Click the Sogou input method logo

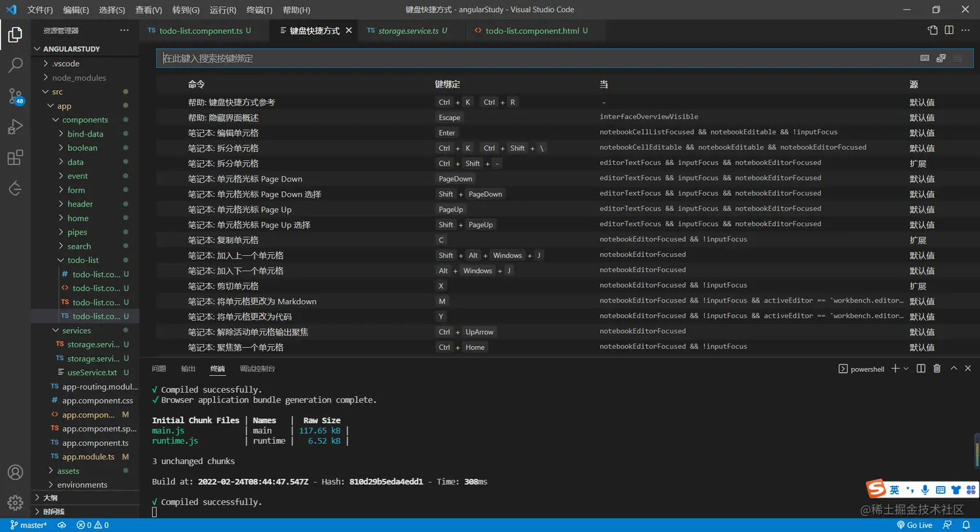876,489
